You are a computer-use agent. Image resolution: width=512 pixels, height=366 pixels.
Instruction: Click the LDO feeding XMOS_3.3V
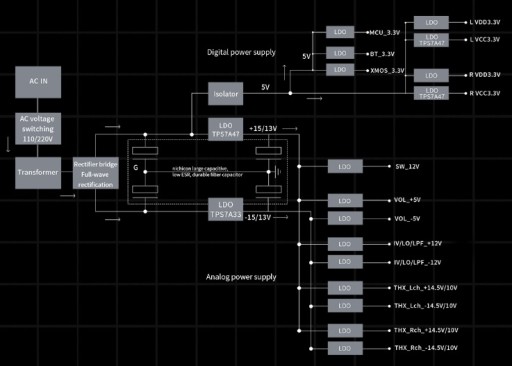point(340,70)
